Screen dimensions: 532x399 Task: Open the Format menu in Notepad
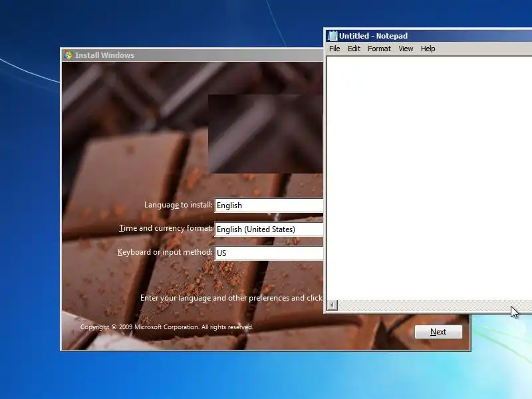pyautogui.click(x=379, y=49)
